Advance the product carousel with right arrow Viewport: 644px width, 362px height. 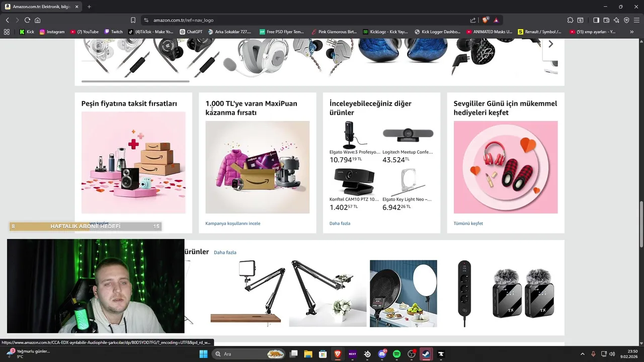(x=550, y=44)
